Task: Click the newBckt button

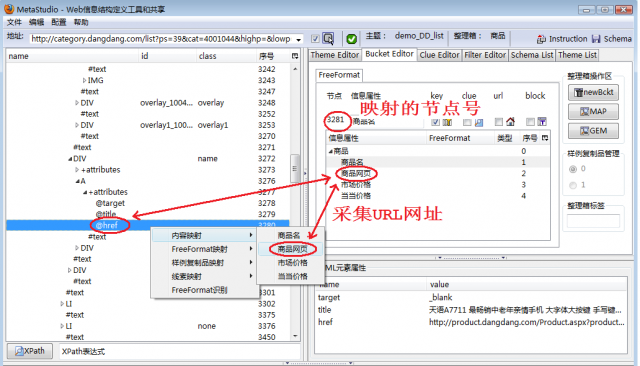Action: (593, 92)
